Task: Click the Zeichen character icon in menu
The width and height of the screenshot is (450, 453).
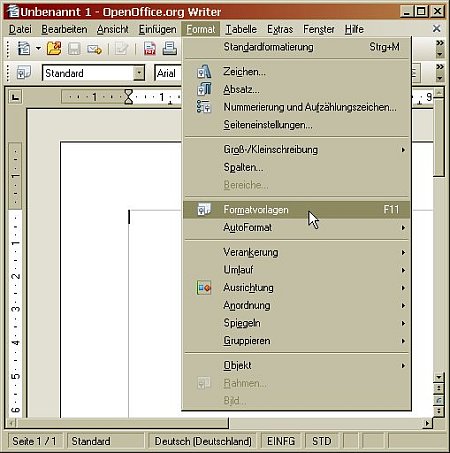Action: (204, 71)
